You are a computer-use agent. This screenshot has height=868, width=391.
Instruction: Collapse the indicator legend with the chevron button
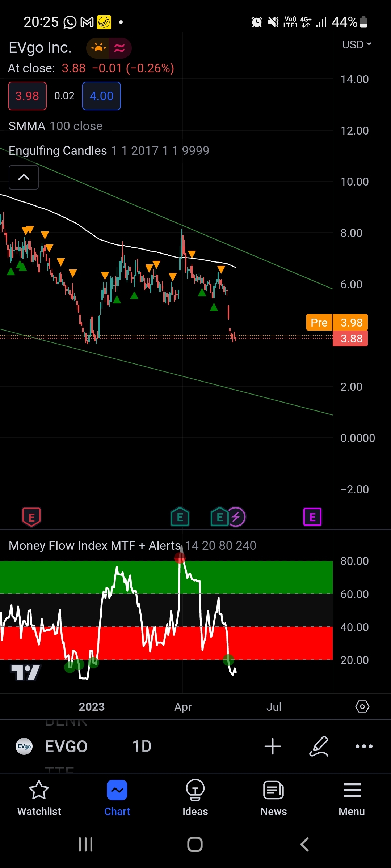[x=24, y=177]
